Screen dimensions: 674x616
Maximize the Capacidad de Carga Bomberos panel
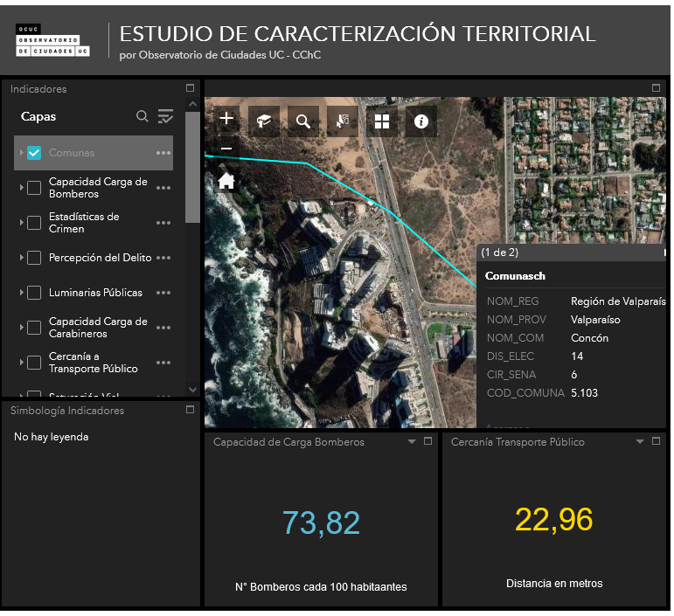pyautogui.click(x=427, y=441)
